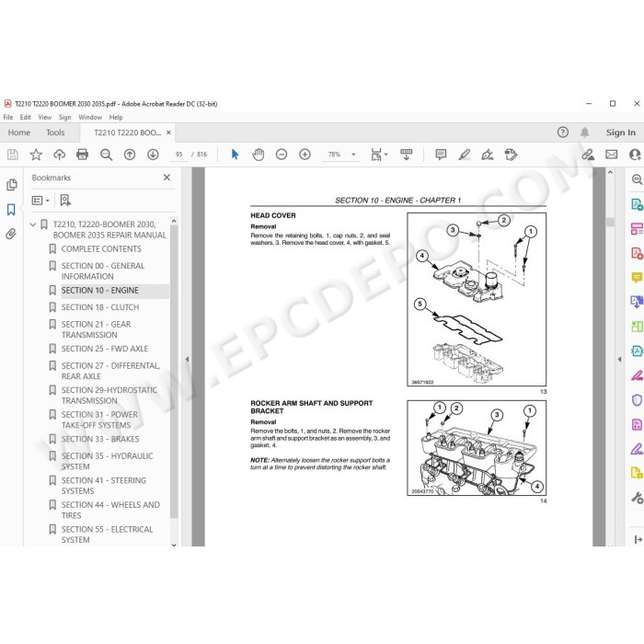Click the Save file icon

(13, 155)
